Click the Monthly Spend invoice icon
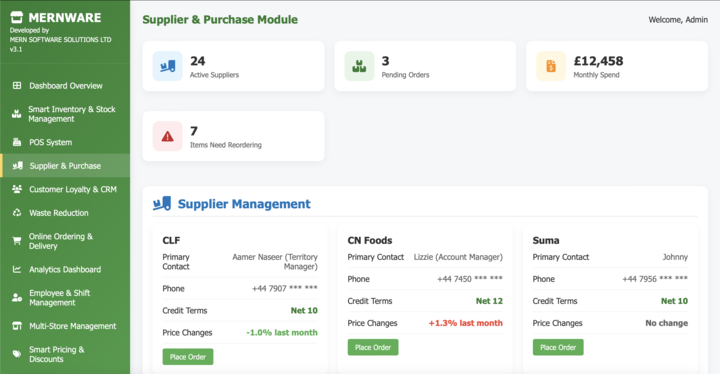This screenshot has height=374, width=720. pyautogui.click(x=551, y=66)
